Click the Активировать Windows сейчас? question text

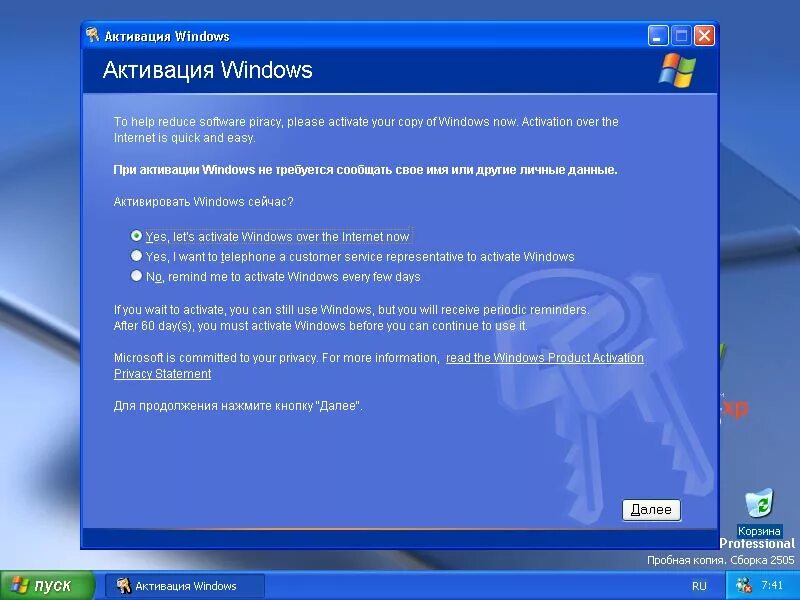pyautogui.click(x=203, y=202)
